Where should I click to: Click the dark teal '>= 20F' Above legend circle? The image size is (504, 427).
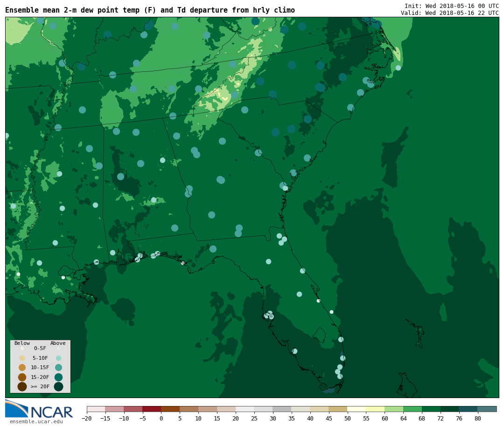click(58, 386)
